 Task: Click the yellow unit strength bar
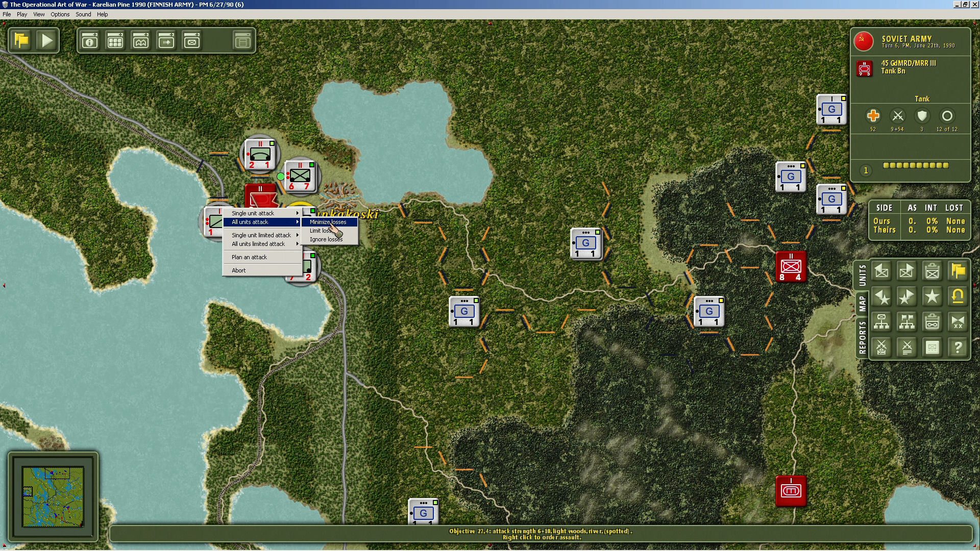[916, 165]
